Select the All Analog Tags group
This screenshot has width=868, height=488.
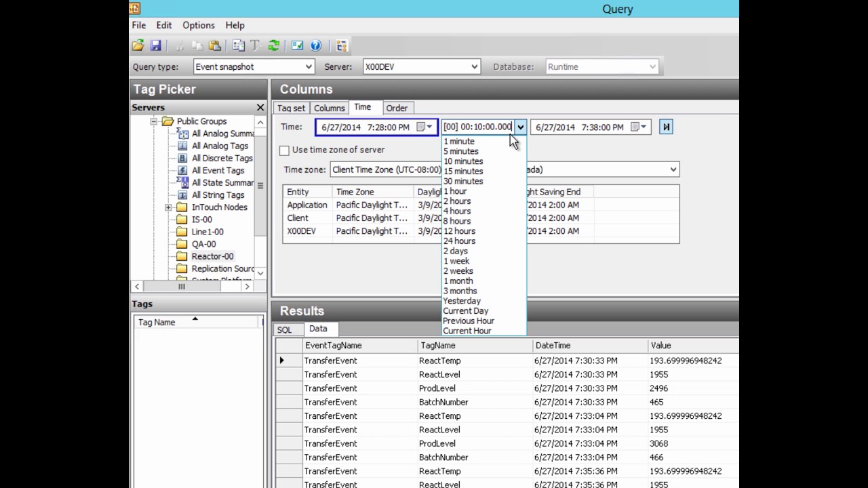[x=220, y=146]
